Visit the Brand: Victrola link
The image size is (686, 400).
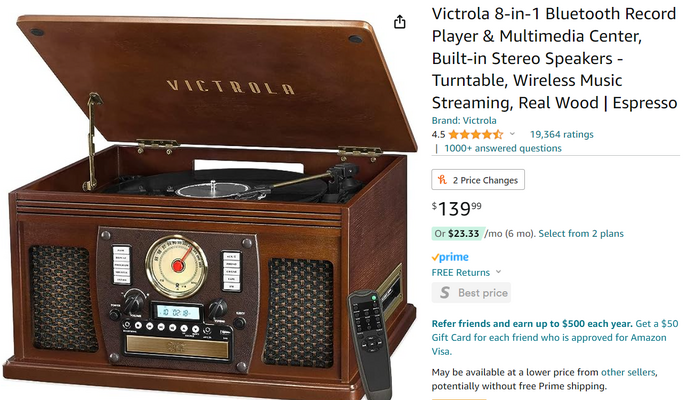tap(464, 120)
